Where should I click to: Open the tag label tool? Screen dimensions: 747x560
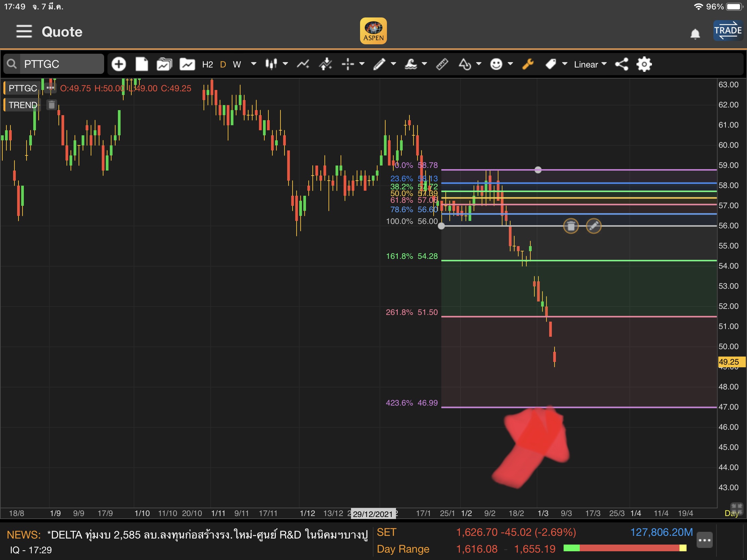[x=551, y=64]
